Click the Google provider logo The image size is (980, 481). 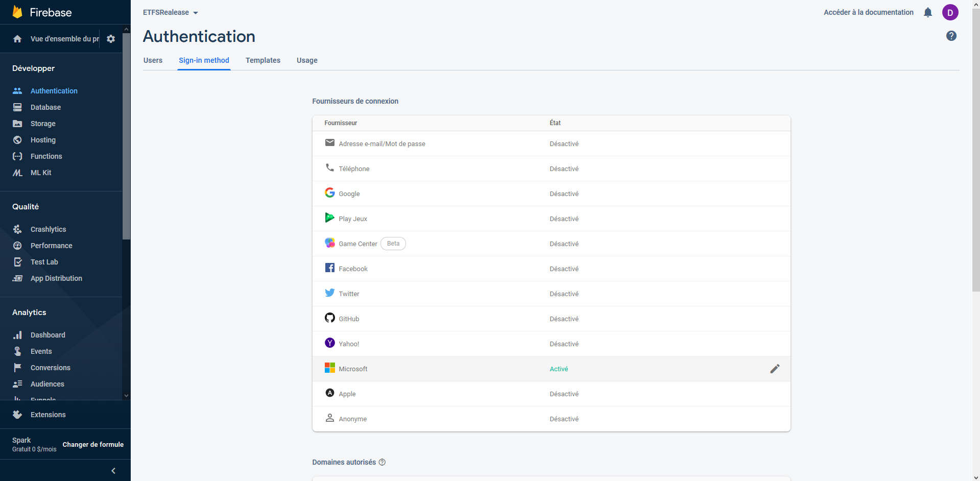[330, 193]
